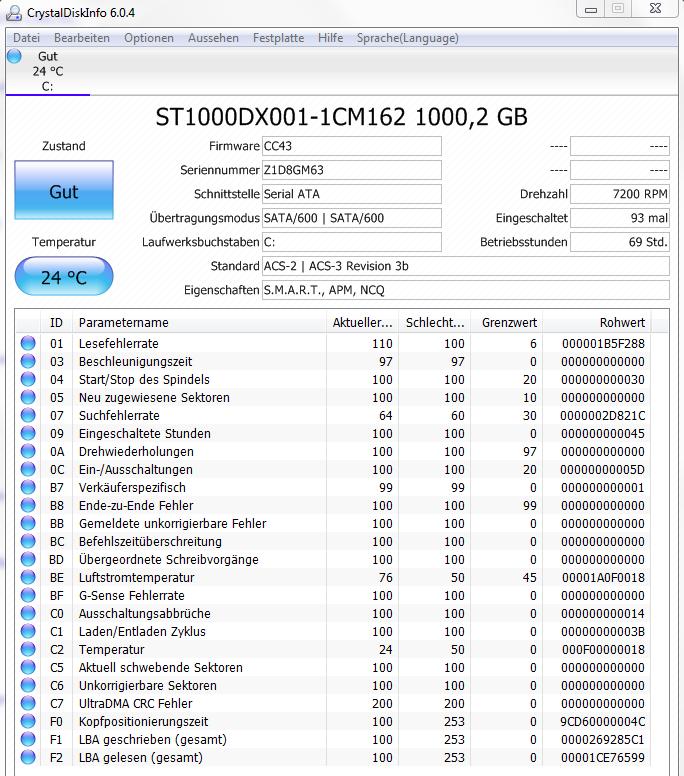Image resolution: width=684 pixels, height=776 pixels.
Task: Click the Gut health status button
Action: point(64,190)
